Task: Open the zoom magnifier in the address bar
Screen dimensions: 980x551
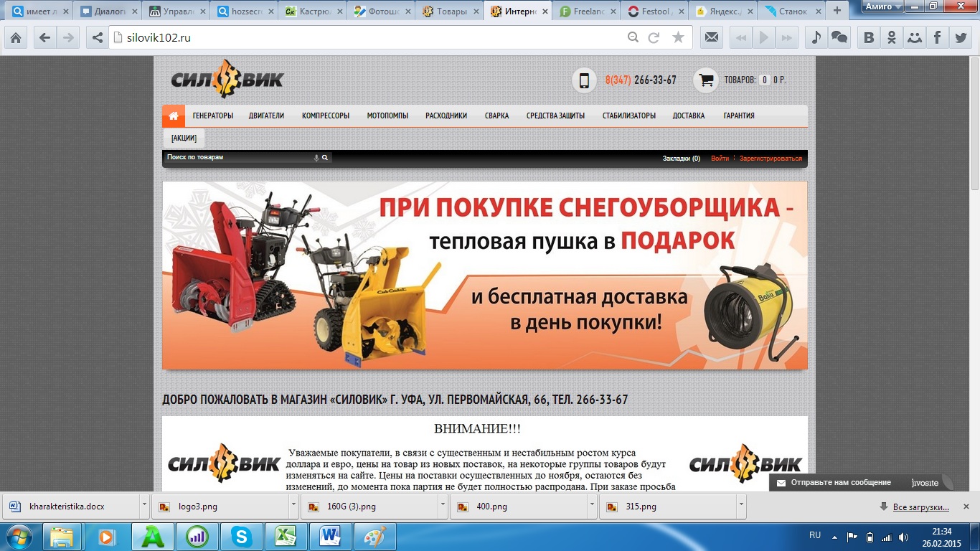Action: point(632,38)
